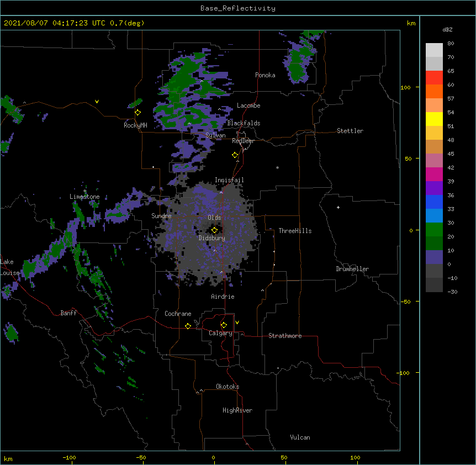Click the Innisfail label
The height and width of the screenshot is (465, 476).
point(229,180)
